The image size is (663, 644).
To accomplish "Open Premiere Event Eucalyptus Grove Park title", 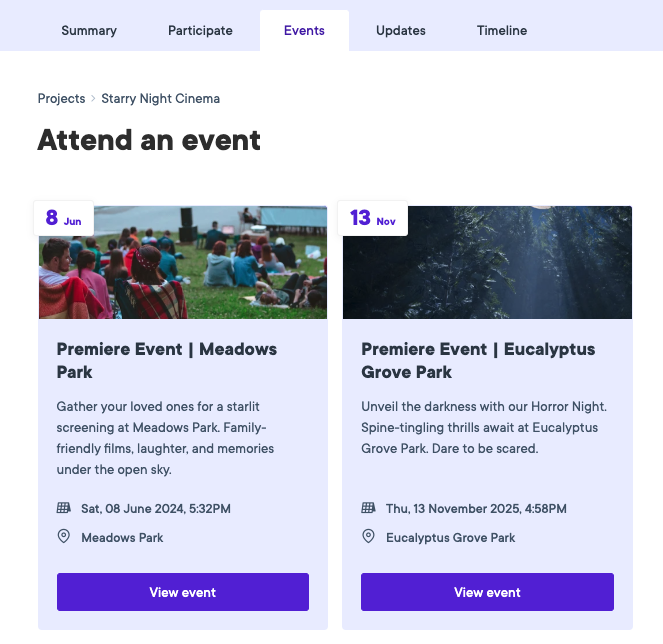I will click(478, 360).
